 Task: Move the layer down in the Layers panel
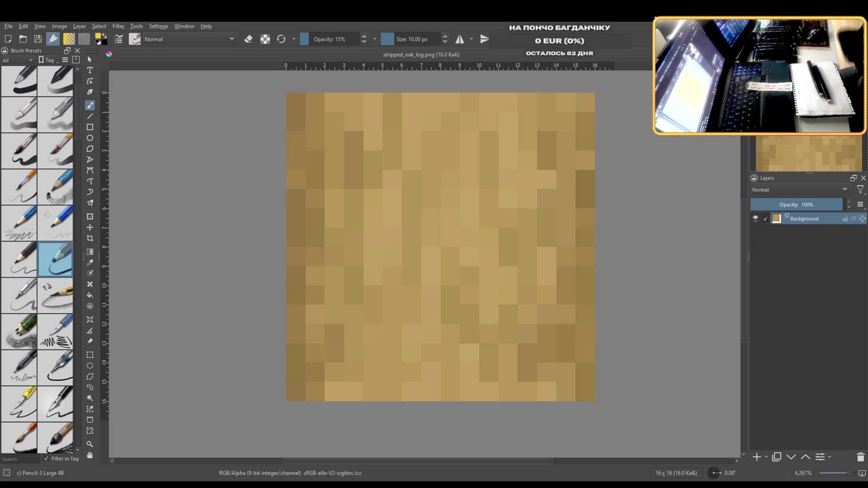point(791,457)
